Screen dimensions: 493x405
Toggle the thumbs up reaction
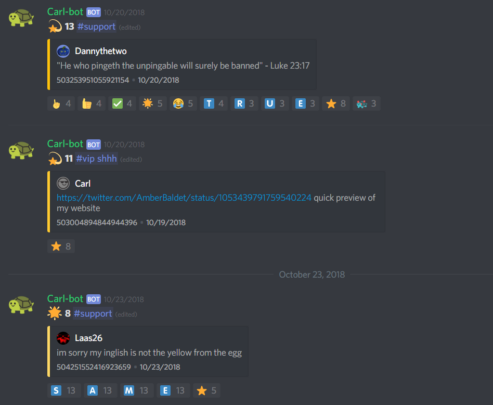[91, 104]
